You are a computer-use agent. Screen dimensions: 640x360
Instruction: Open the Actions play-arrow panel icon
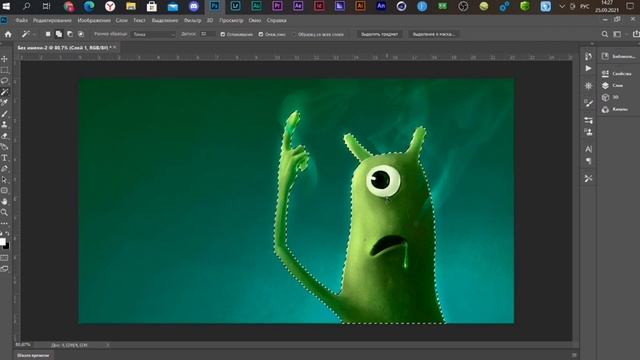click(x=588, y=68)
